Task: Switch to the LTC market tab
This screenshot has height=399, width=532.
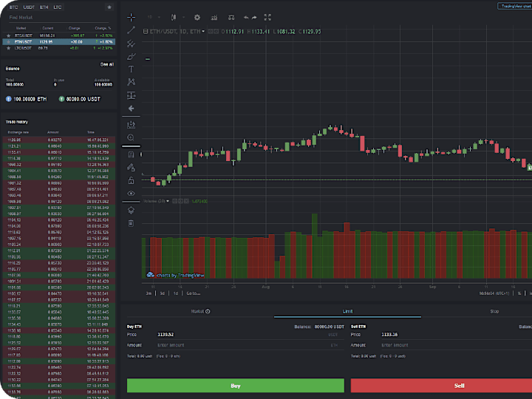Action: coord(58,7)
